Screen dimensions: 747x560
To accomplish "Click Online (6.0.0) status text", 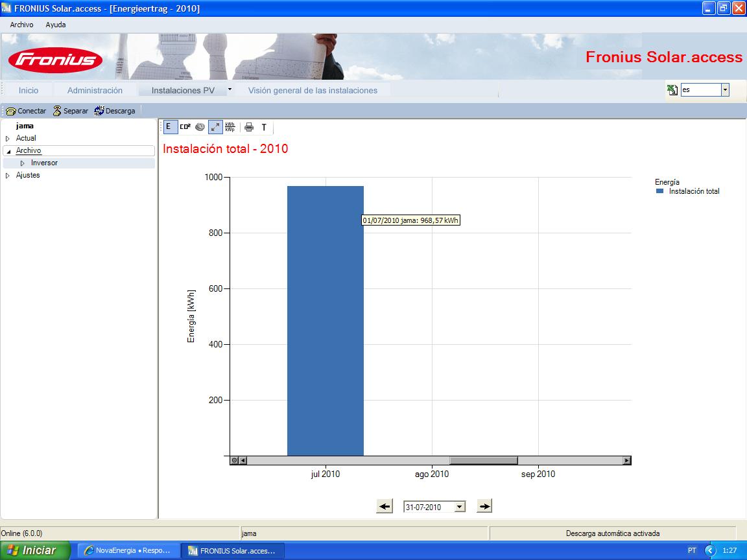I will coord(22,533).
